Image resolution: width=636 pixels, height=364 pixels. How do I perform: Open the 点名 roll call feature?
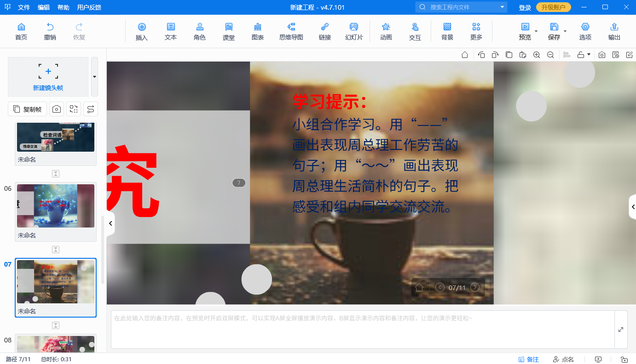coord(563,359)
